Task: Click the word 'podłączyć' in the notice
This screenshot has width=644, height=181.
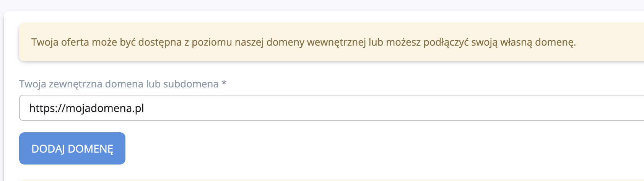Action: click(446, 42)
